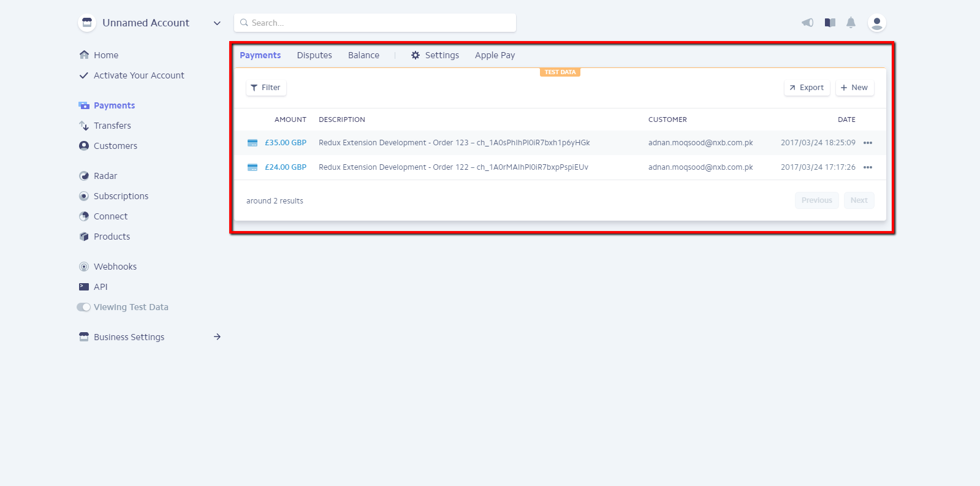Open Payments in the sidebar
The height and width of the screenshot is (486, 980).
[x=115, y=105]
